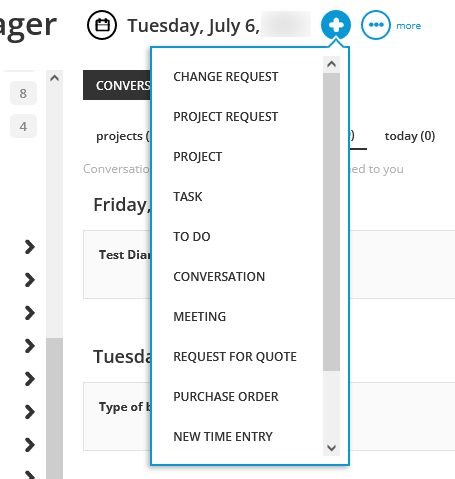Click the dropdown list scroll-down arrow
Image resolution: width=455 pixels, height=479 pixels.
pyautogui.click(x=331, y=447)
